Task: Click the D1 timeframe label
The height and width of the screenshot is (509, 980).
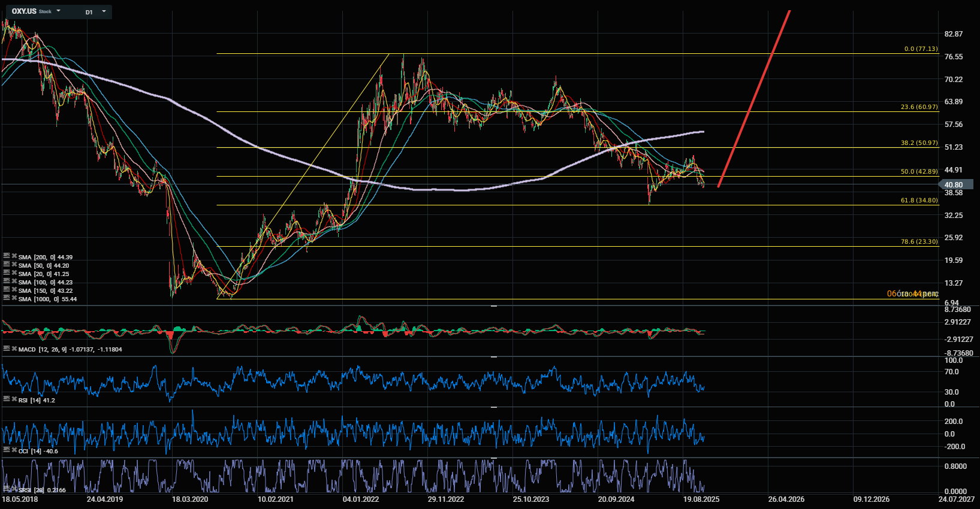Action: [x=89, y=12]
